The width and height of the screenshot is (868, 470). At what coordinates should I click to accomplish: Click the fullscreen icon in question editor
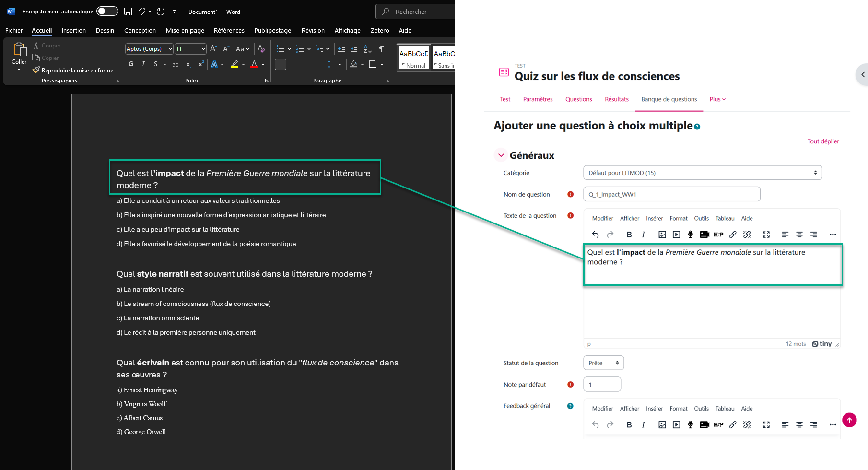click(766, 235)
